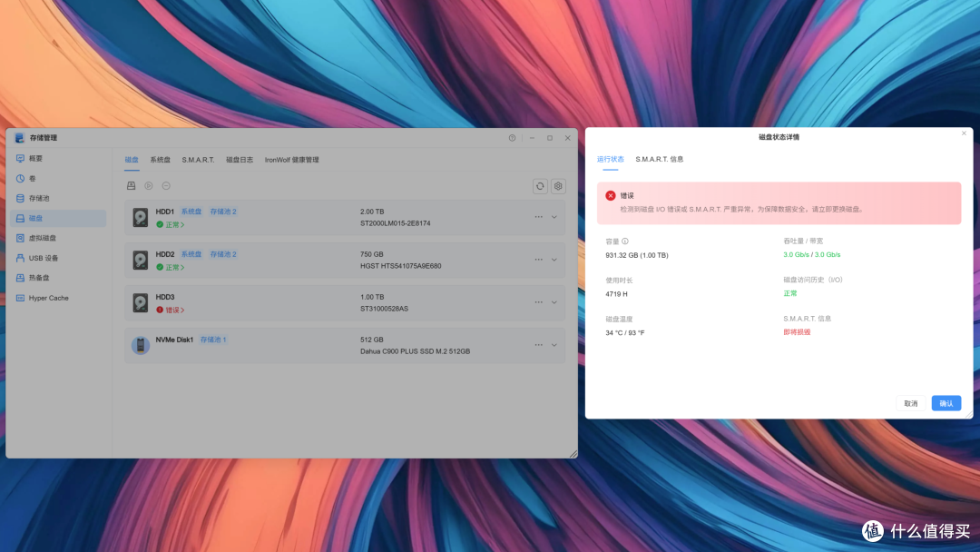
Task: Select 磁盘 disk in sidebar
Action: (x=57, y=218)
